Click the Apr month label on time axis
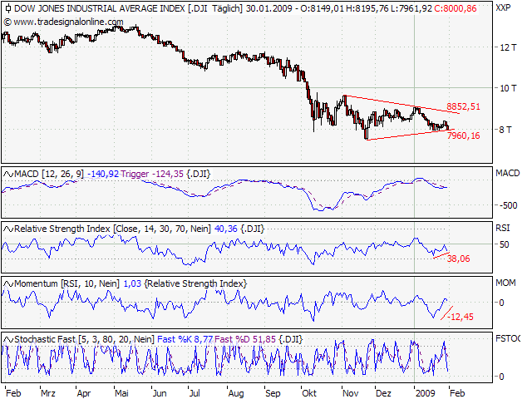The image size is (532, 399). coord(84,393)
